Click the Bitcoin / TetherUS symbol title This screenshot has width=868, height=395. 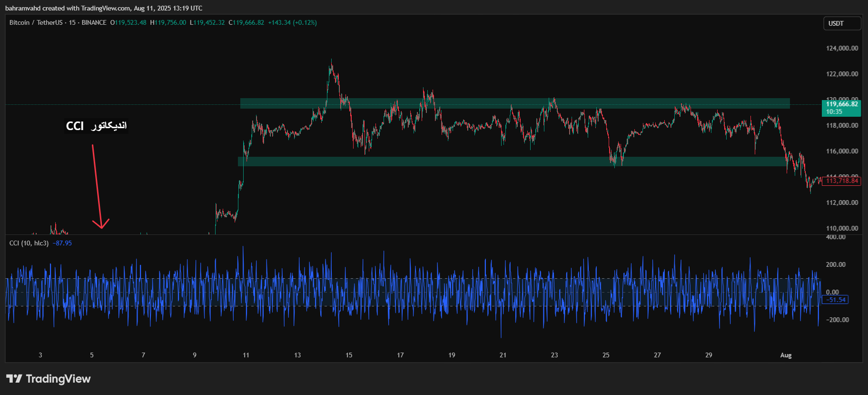(36, 22)
